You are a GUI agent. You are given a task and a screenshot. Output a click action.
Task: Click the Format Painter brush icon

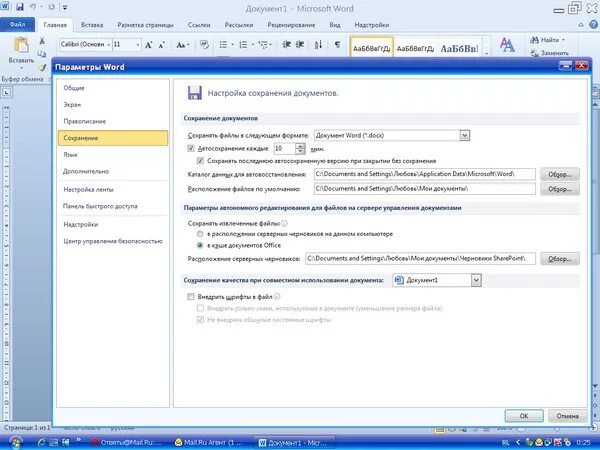(x=42, y=68)
